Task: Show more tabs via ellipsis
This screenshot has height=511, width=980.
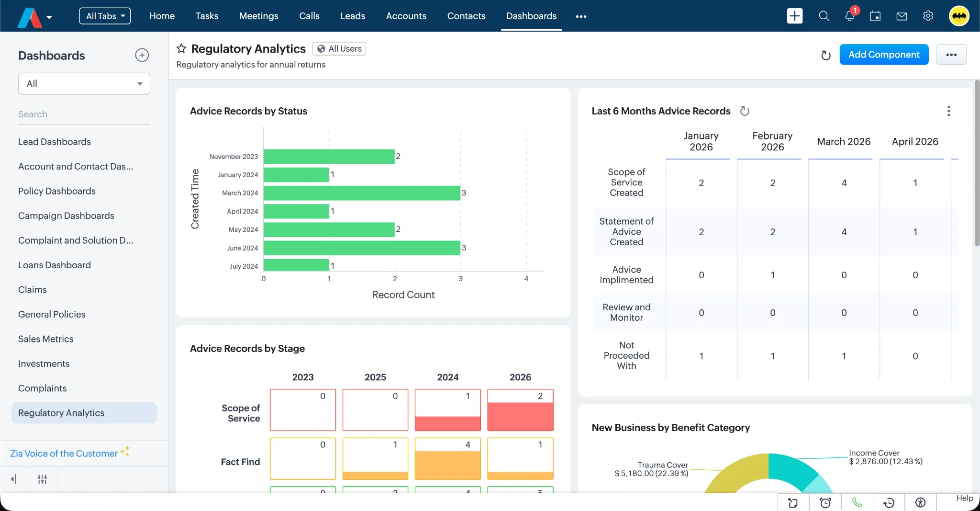Action: click(581, 16)
